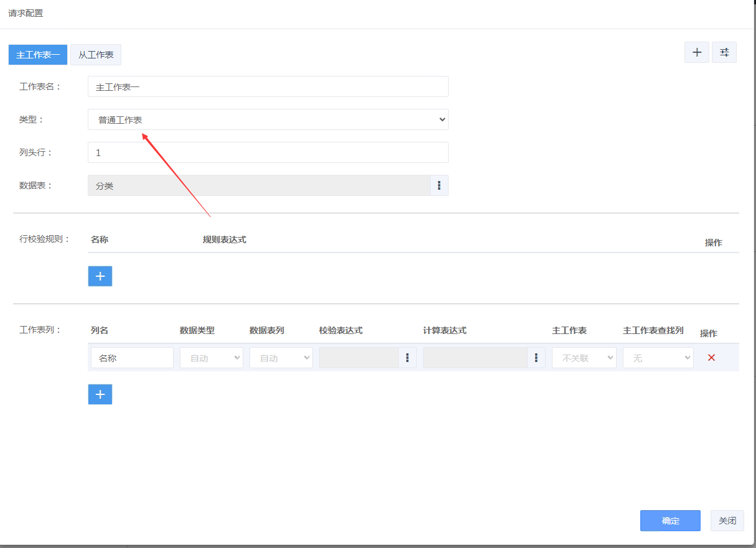Expand the 类型 dropdown showing 普通工作表

(x=268, y=119)
